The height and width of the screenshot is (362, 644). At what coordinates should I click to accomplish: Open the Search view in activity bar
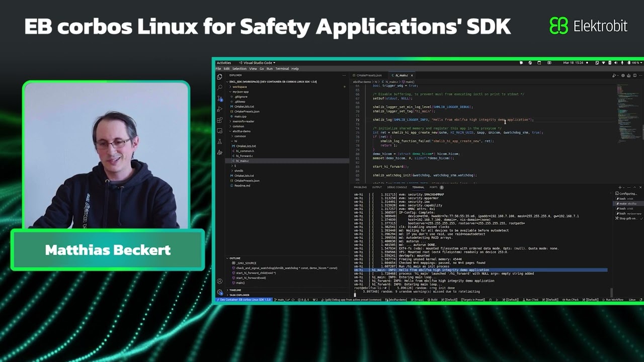point(219,87)
